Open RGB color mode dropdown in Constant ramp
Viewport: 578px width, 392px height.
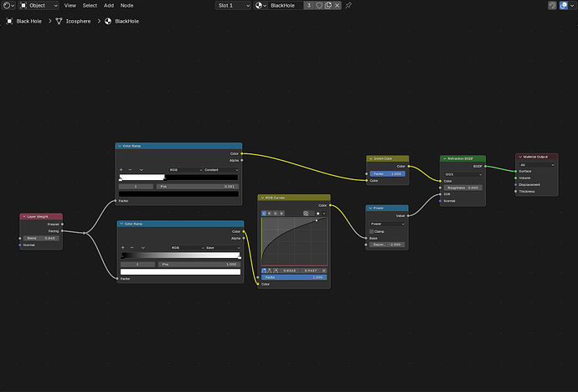[186, 170]
